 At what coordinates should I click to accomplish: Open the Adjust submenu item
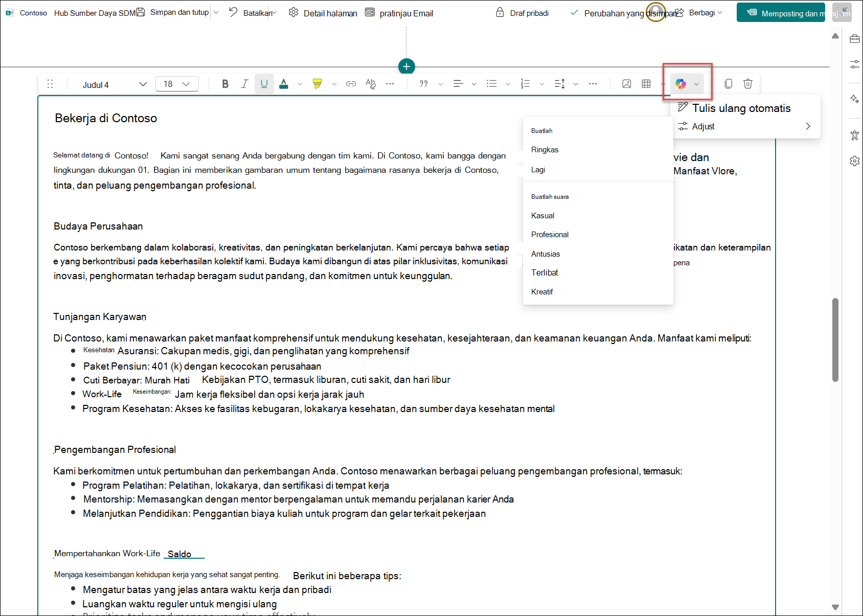click(x=745, y=126)
